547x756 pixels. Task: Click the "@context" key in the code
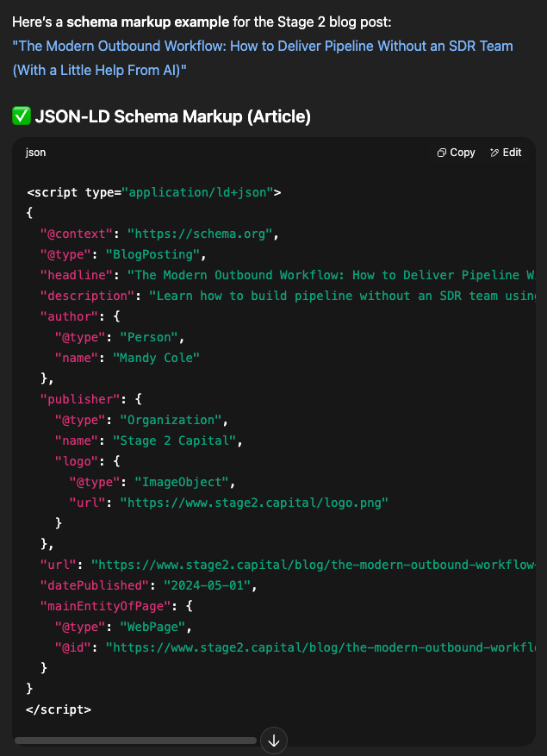(76, 234)
